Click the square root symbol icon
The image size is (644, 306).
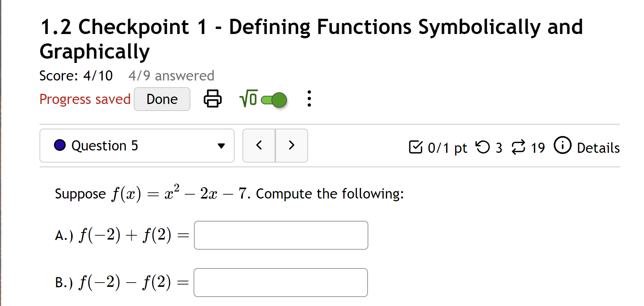click(249, 99)
